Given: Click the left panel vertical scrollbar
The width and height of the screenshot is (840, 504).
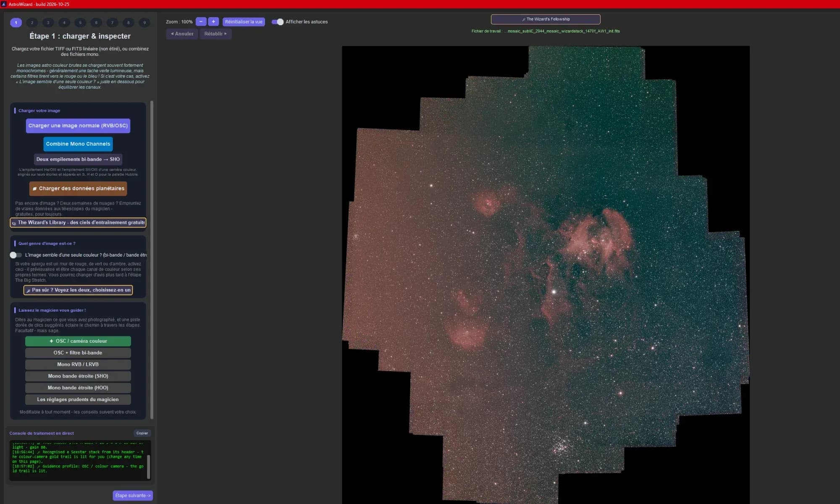Looking at the screenshot, I should click(x=152, y=260).
